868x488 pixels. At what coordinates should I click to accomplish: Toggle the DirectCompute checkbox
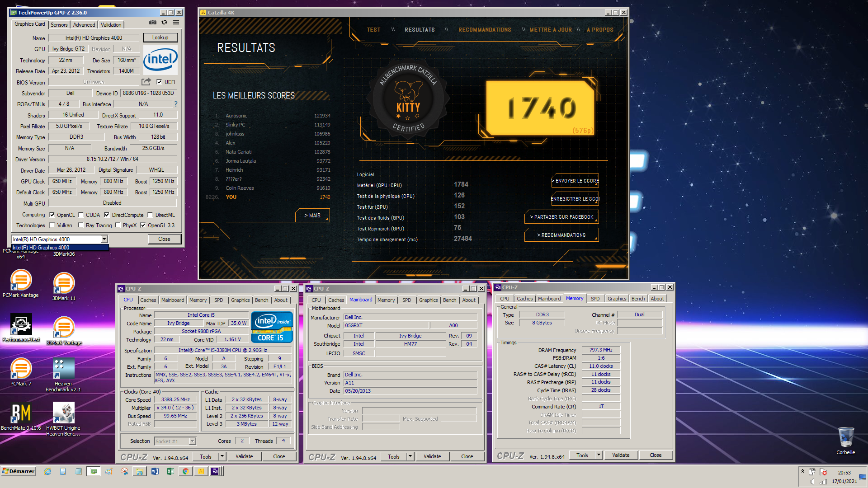[107, 215]
